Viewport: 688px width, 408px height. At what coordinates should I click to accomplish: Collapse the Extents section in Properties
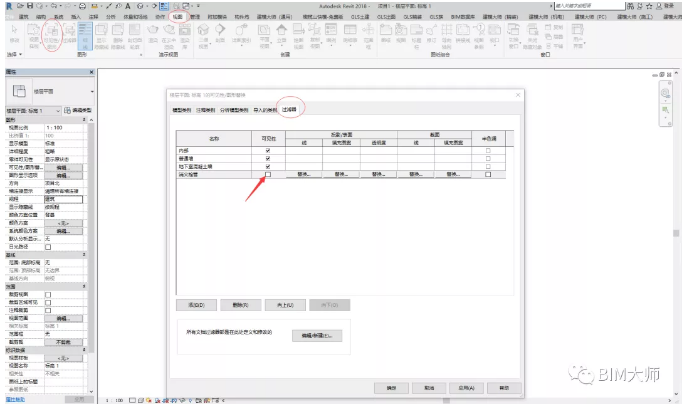84,286
